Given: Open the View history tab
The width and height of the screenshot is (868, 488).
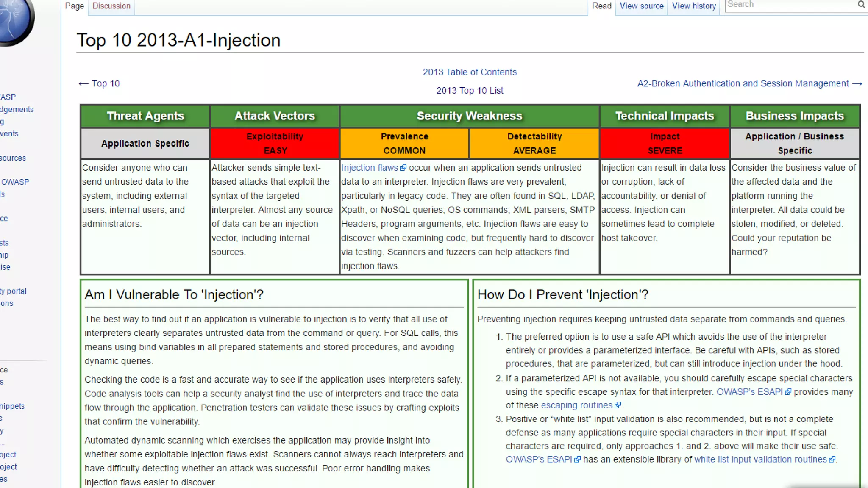Looking at the screenshot, I should 693,6.
